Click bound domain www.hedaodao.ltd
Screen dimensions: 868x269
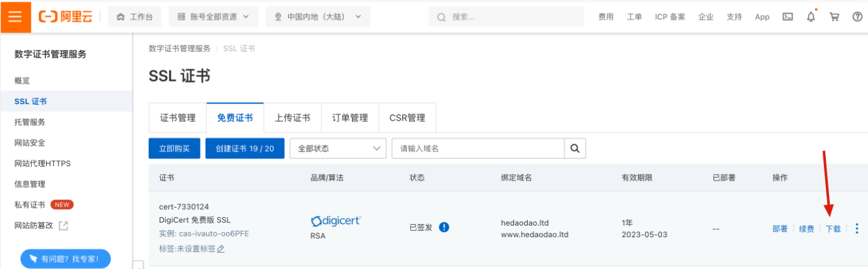(535, 234)
